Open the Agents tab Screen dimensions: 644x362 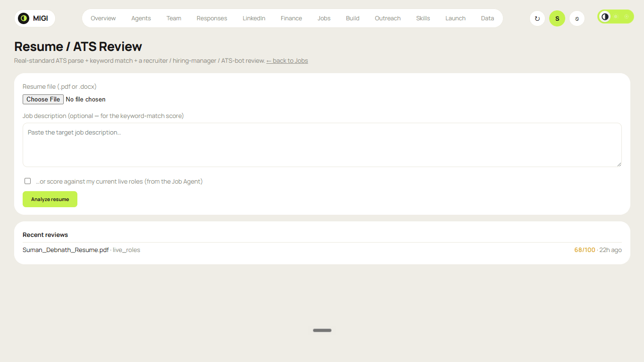[x=141, y=18]
